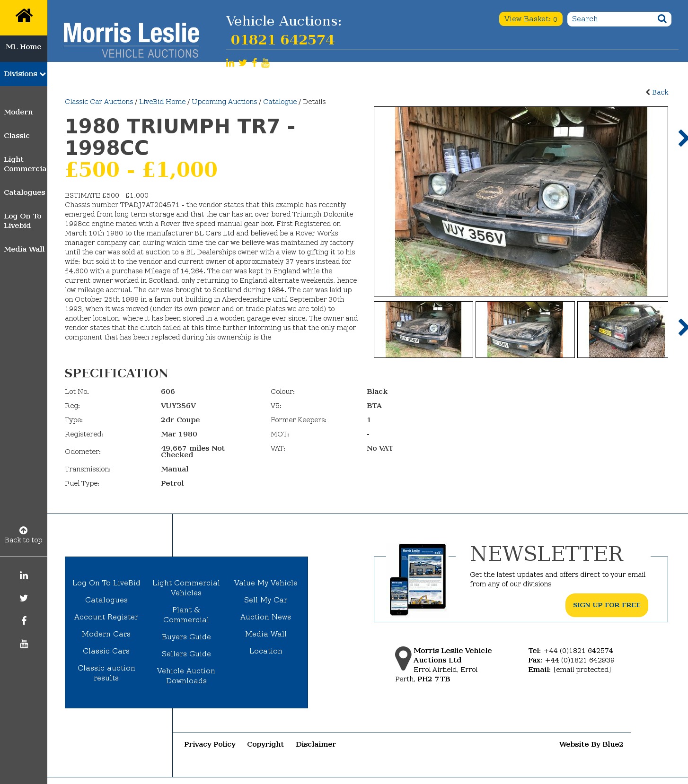Go Back using the back link
This screenshot has height=784, width=688.
(657, 92)
